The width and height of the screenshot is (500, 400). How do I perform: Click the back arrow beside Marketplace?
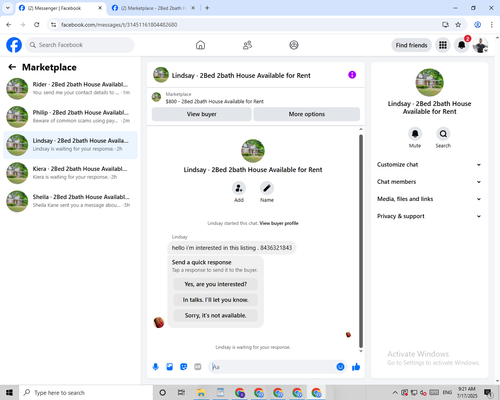pyautogui.click(x=12, y=67)
